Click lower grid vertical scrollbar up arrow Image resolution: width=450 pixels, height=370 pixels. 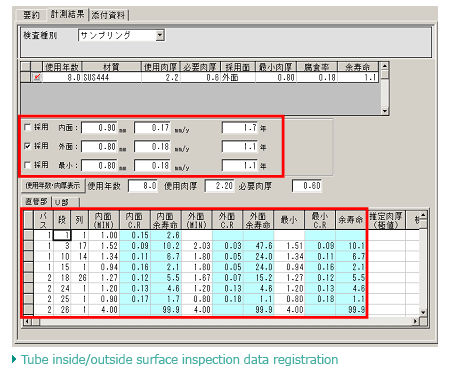pyautogui.click(x=423, y=215)
